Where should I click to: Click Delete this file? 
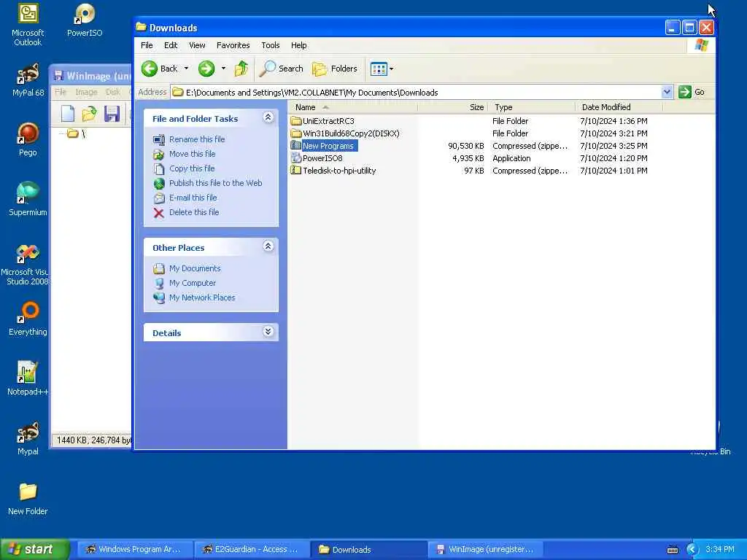pyautogui.click(x=194, y=212)
